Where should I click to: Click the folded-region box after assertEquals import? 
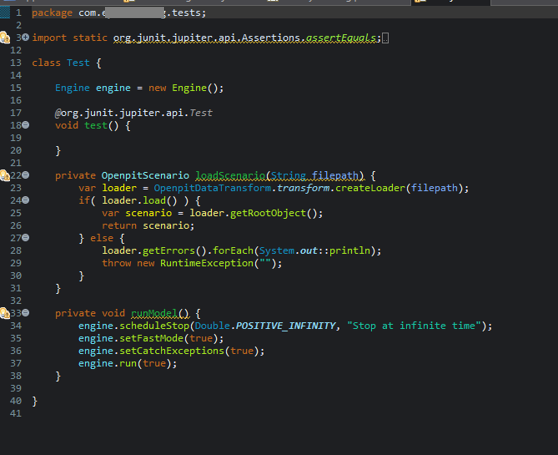385,38
